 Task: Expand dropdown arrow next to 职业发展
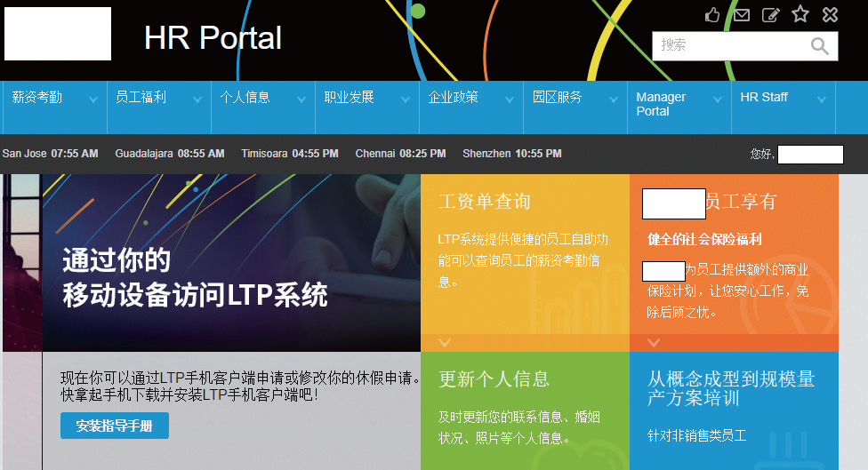point(406,100)
